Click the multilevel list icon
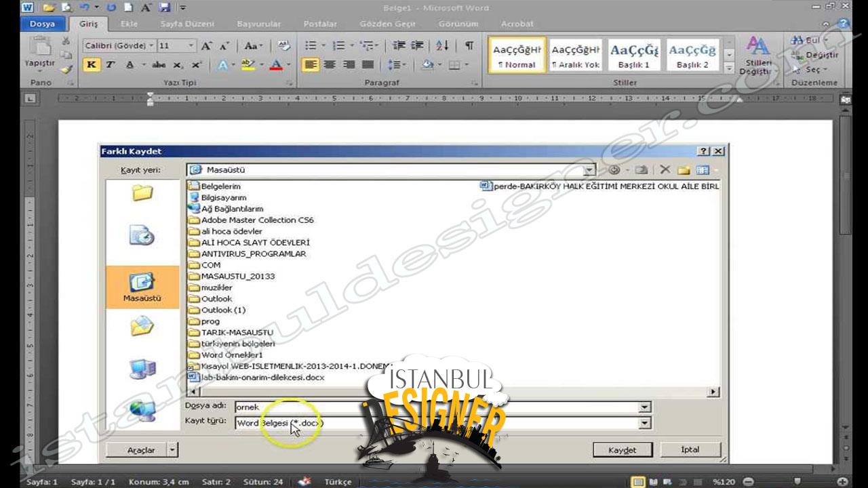The height and width of the screenshot is (488, 868). point(366,46)
